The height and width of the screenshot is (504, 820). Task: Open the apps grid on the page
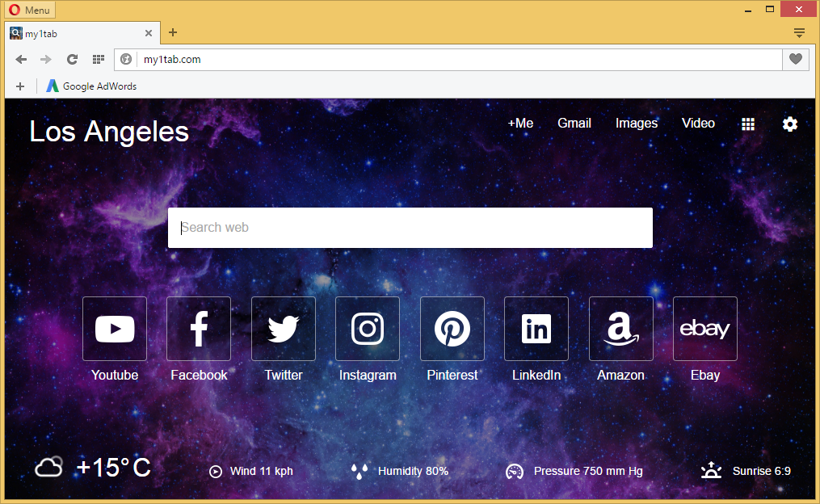(748, 124)
